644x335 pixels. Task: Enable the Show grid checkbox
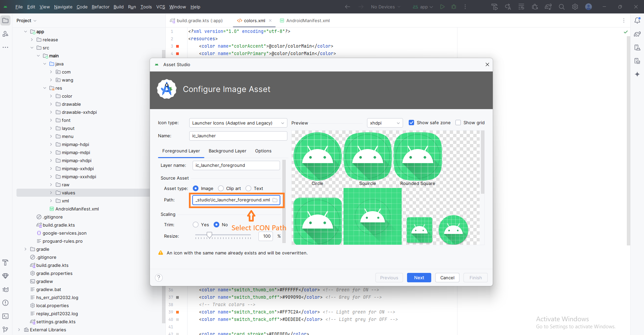tap(458, 123)
